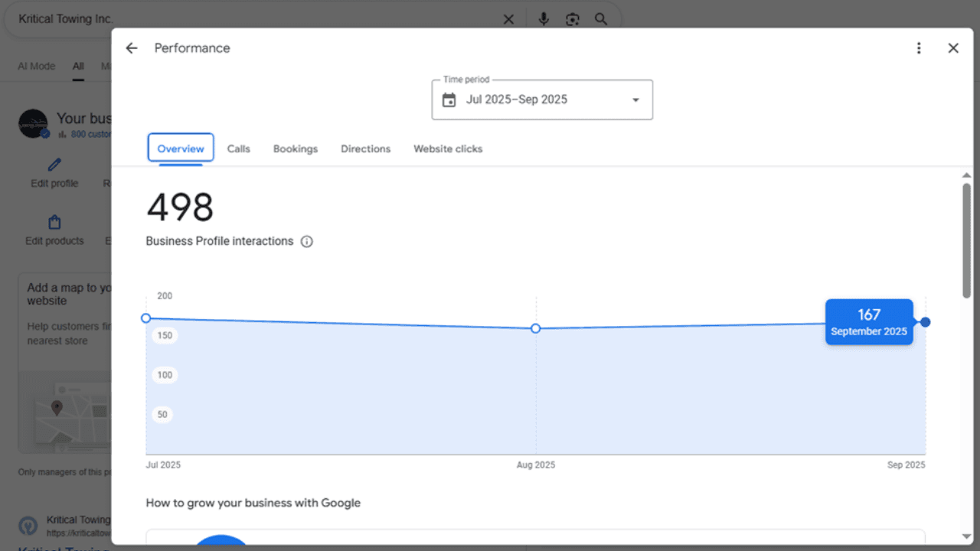Image resolution: width=980 pixels, height=551 pixels.
Task: Start voice search with microphone icon
Action: point(544,19)
